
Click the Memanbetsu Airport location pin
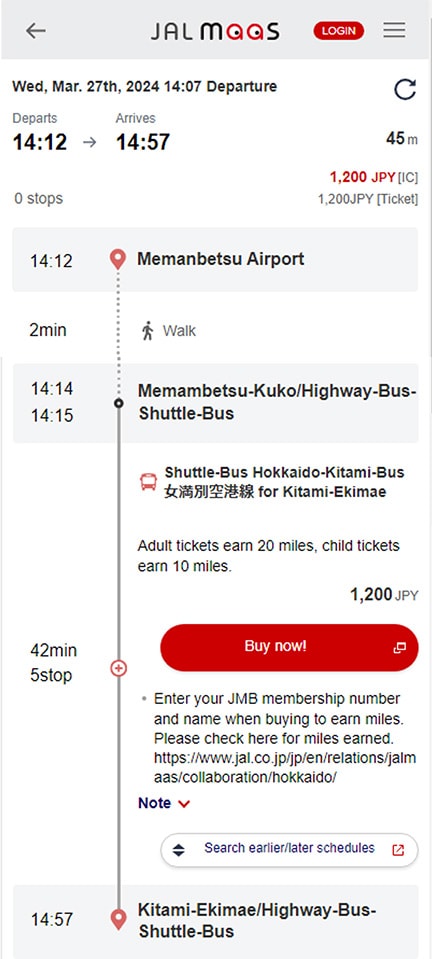tap(117, 260)
